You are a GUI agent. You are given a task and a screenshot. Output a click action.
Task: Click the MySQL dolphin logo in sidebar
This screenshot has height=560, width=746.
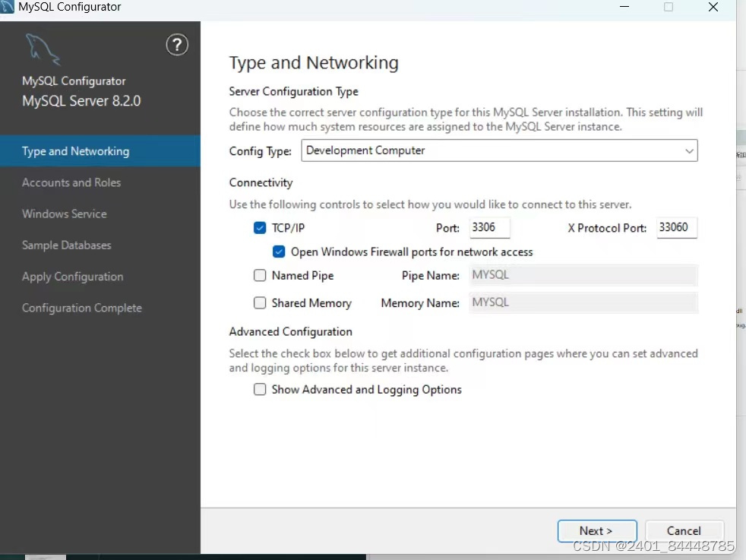pyautogui.click(x=43, y=49)
